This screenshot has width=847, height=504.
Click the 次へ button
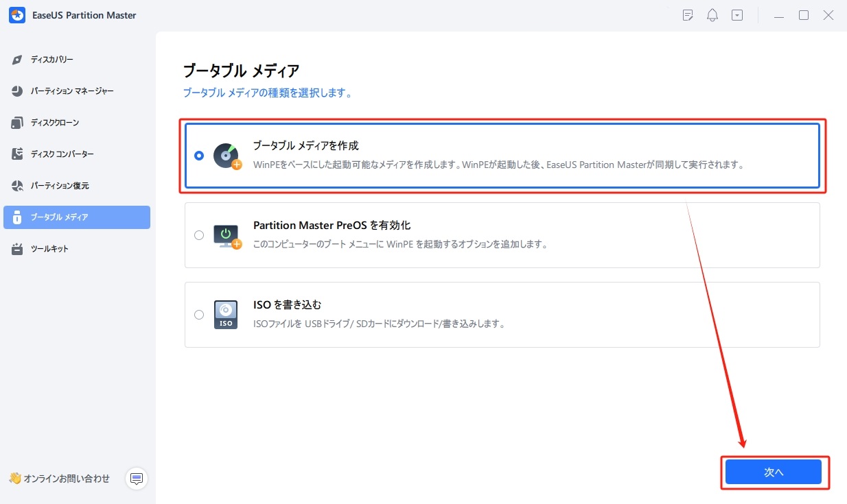(x=774, y=472)
